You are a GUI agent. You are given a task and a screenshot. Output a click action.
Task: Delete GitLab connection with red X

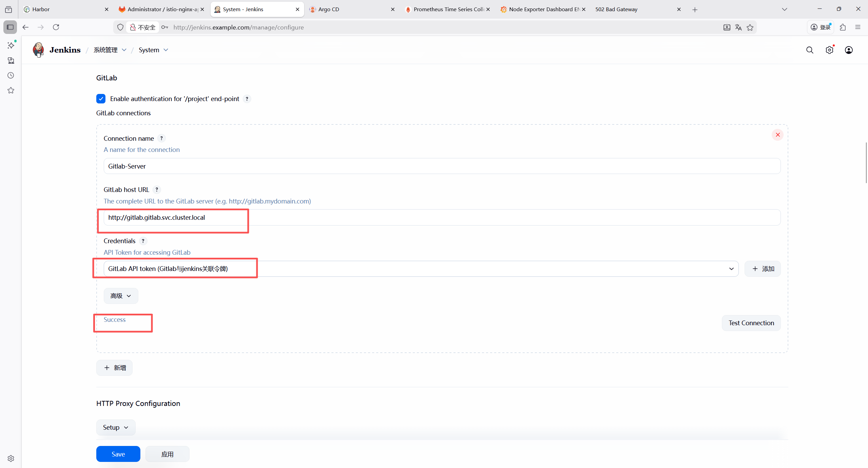pyautogui.click(x=777, y=135)
